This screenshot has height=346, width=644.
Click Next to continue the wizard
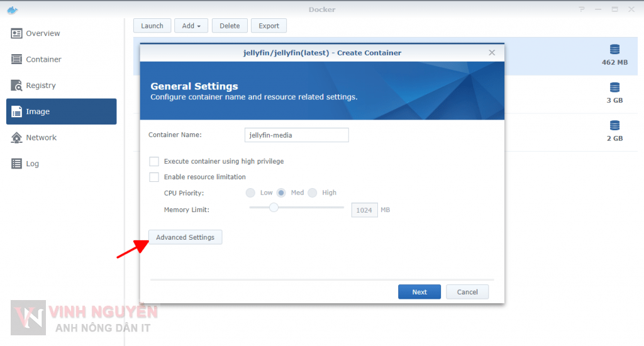[x=419, y=292]
